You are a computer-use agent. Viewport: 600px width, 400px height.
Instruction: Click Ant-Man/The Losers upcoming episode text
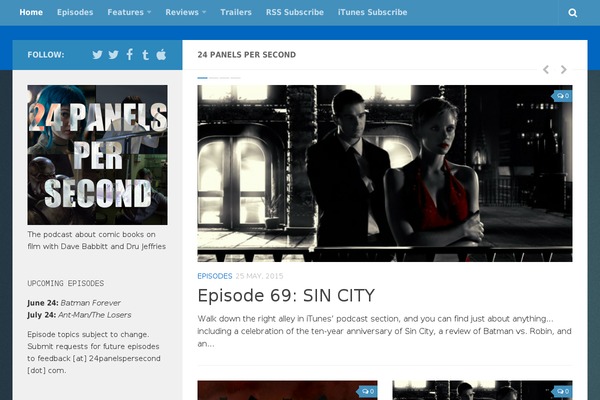(x=95, y=315)
